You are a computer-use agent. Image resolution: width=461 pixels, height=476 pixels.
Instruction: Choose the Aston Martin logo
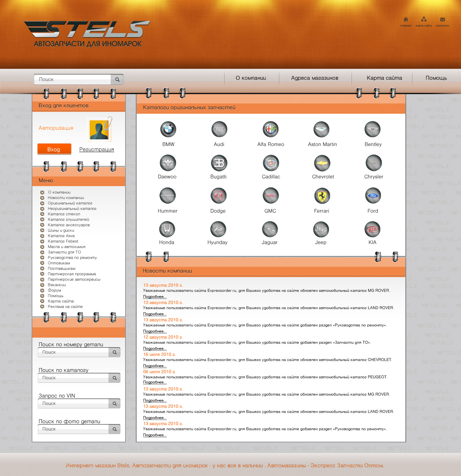[x=322, y=129]
